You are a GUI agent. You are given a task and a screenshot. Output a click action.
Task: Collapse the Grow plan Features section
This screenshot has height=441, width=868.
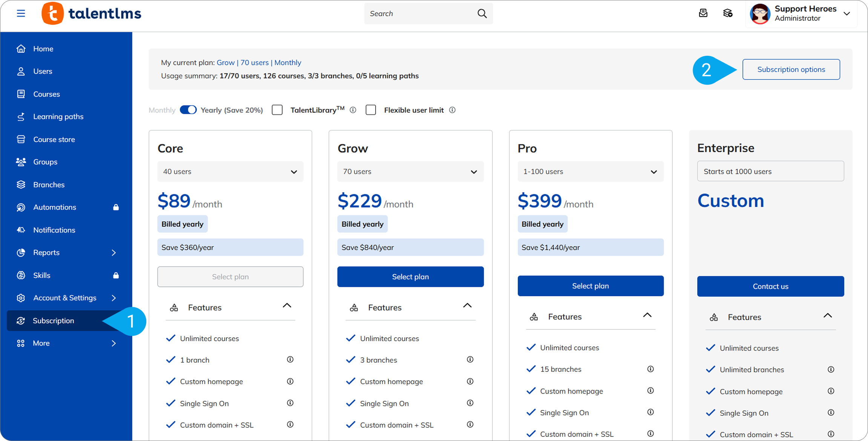[467, 306]
